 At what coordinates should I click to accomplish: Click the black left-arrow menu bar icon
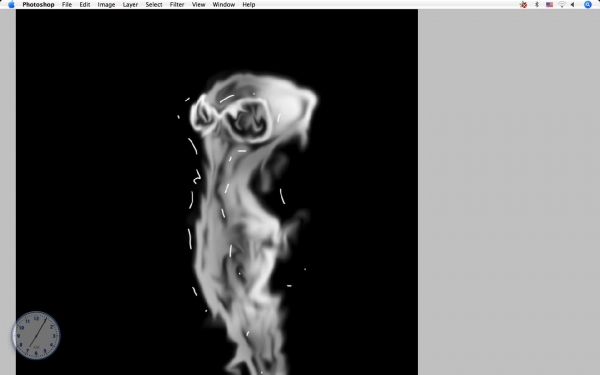coord(572,5)
